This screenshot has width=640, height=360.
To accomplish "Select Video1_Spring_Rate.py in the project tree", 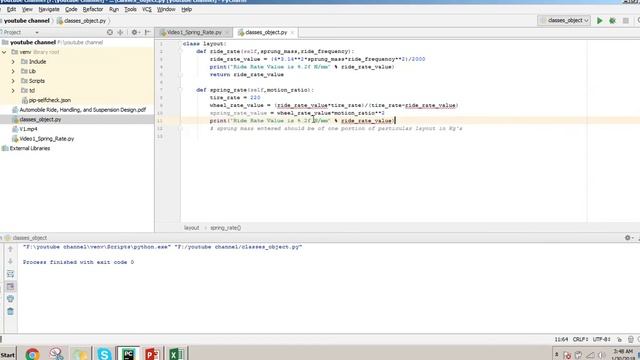I will click(47, 139).
